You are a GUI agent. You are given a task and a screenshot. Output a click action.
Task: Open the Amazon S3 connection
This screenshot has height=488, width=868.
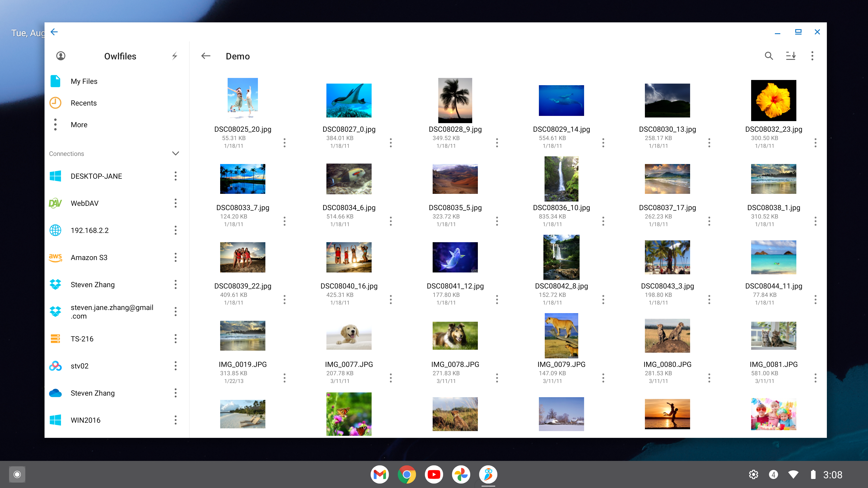[x=89, y=258]
